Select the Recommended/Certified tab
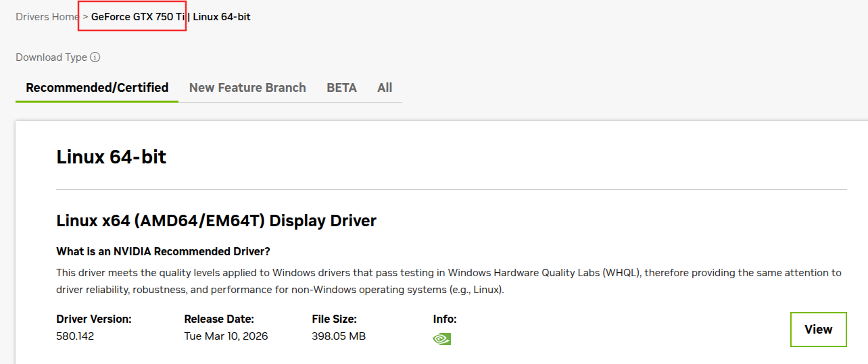 (x=97, y=88)
